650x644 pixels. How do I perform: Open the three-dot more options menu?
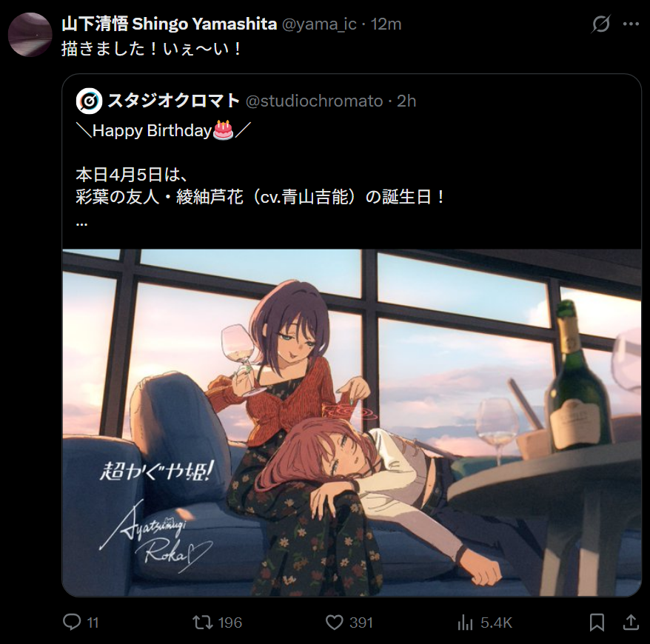pos(631,24)
